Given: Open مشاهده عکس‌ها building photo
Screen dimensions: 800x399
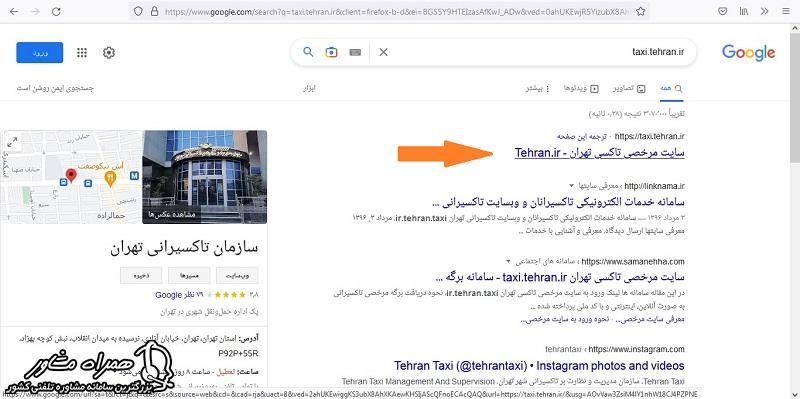Looking at the screenshot, I should [x=204, y=177].
